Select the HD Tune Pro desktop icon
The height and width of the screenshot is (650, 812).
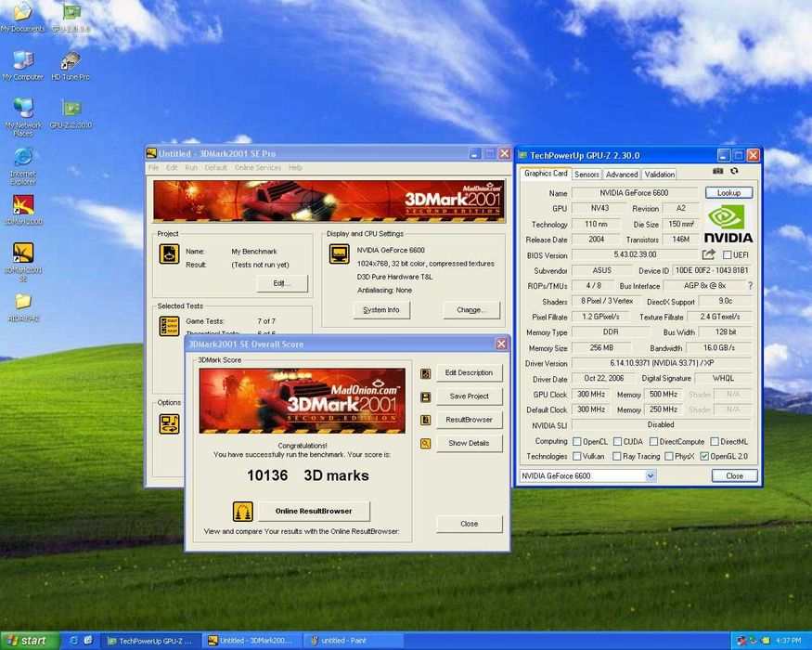coord(71,65)
